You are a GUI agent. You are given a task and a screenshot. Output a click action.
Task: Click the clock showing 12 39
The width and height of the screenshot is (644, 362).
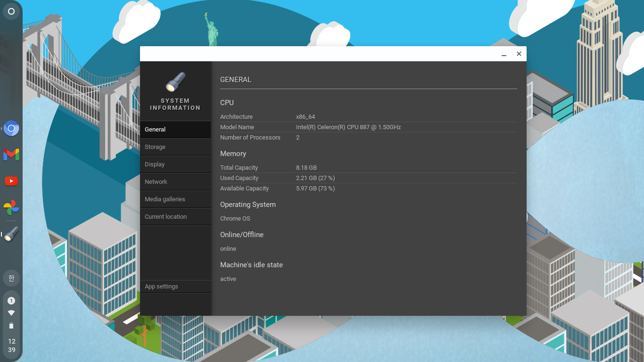[x=11, y=346]
